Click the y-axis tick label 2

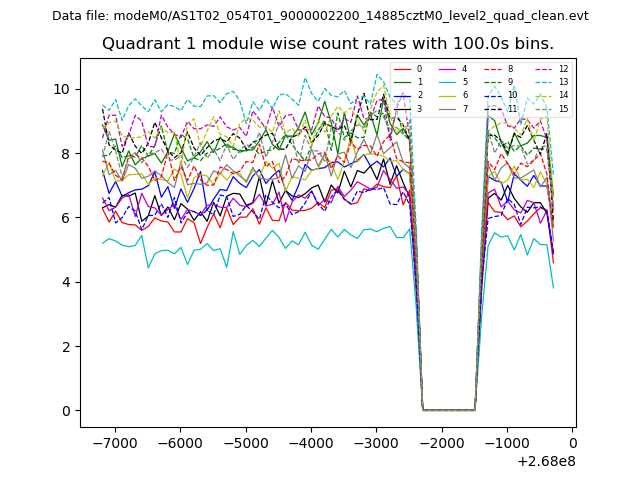[65, 347]
